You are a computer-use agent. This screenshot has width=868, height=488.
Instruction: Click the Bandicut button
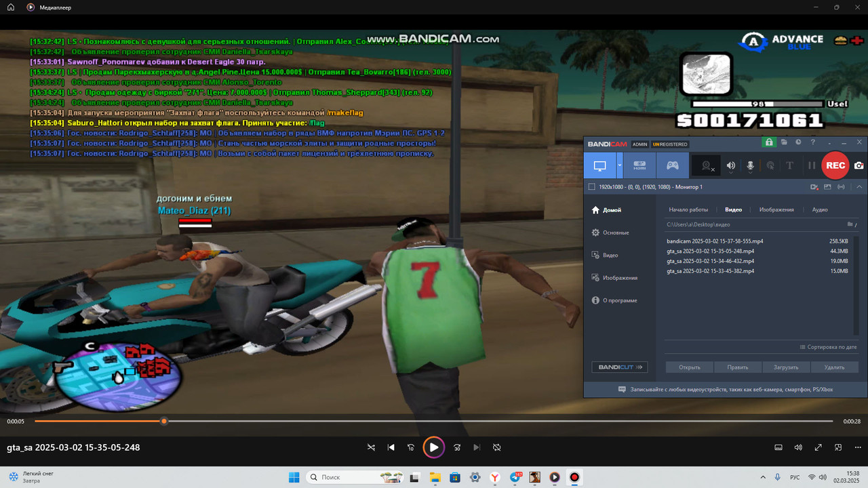(619, 367)
